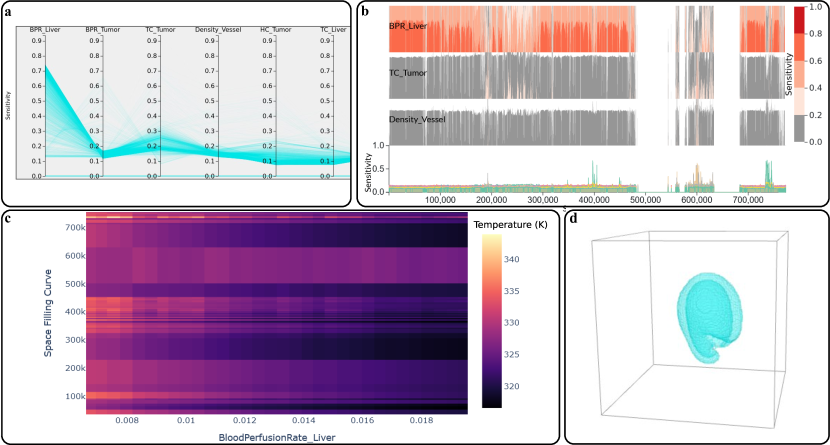Viewport: 830px width, 445px height.
Task: Click the 0.014 tick on the heatmap x-axis
Action: (303, 420)
